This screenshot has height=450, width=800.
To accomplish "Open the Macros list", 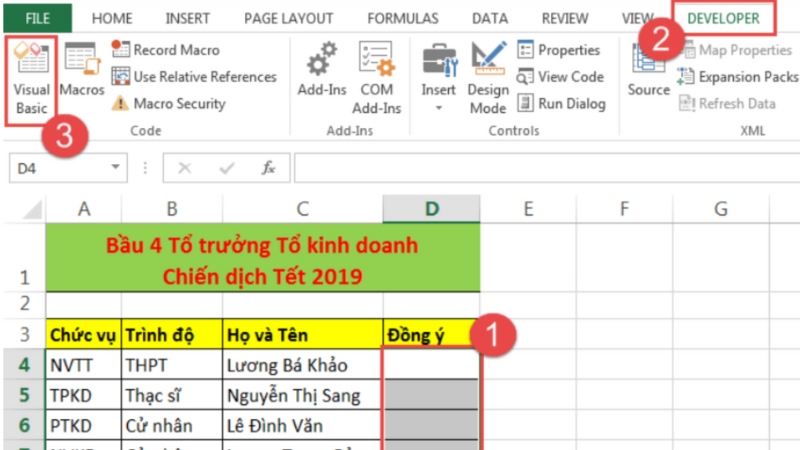I will coord(82,70).
